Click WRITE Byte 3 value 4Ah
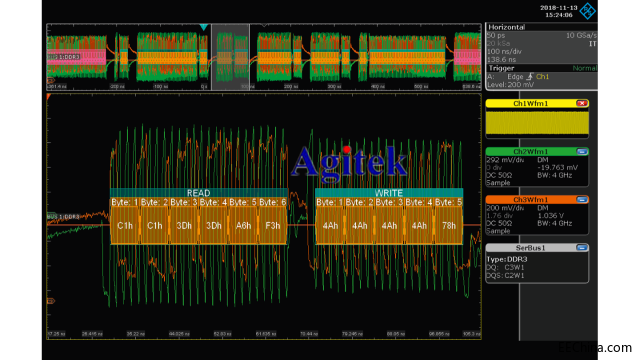This screenshot has width=640, height=360. [x=389, y=226]
